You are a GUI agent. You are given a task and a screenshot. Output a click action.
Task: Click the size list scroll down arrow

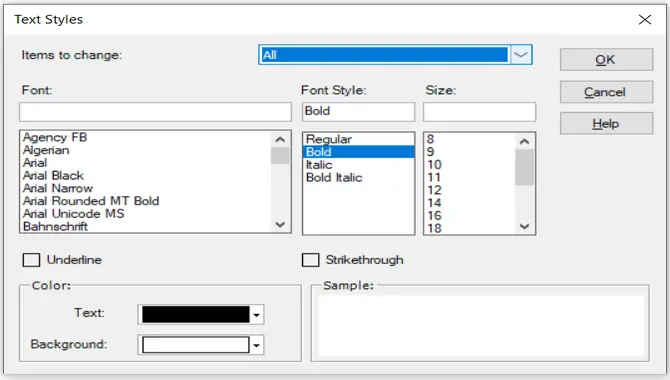[524, 226]
